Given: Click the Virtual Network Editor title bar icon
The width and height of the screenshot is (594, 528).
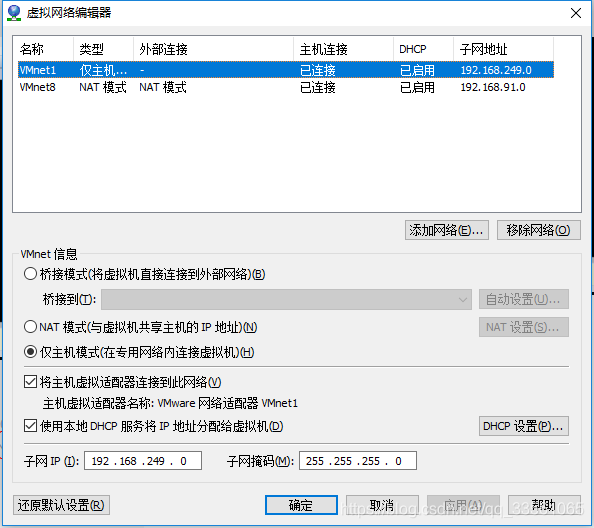Looking at the screenshot, I should point(14,12).
